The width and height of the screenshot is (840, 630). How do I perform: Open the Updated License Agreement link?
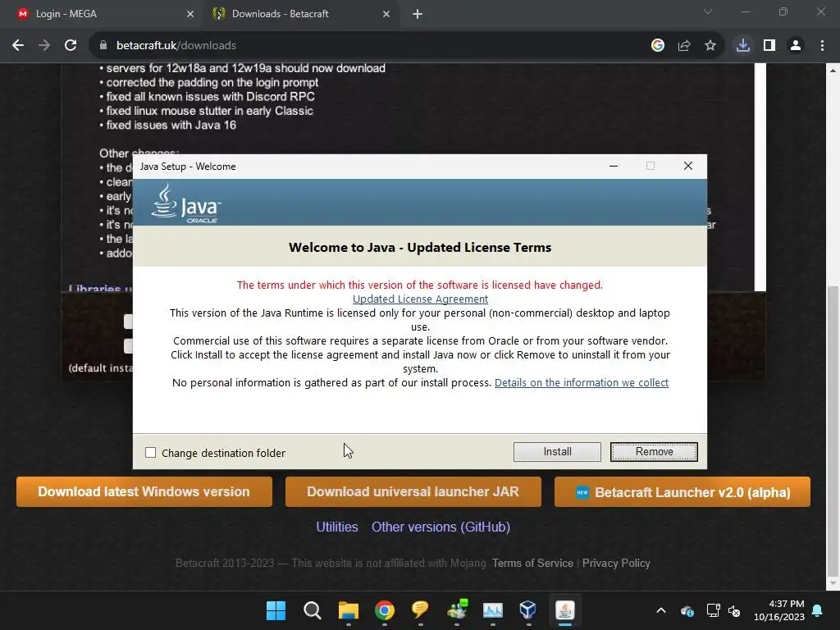click(x=420, y=299)
